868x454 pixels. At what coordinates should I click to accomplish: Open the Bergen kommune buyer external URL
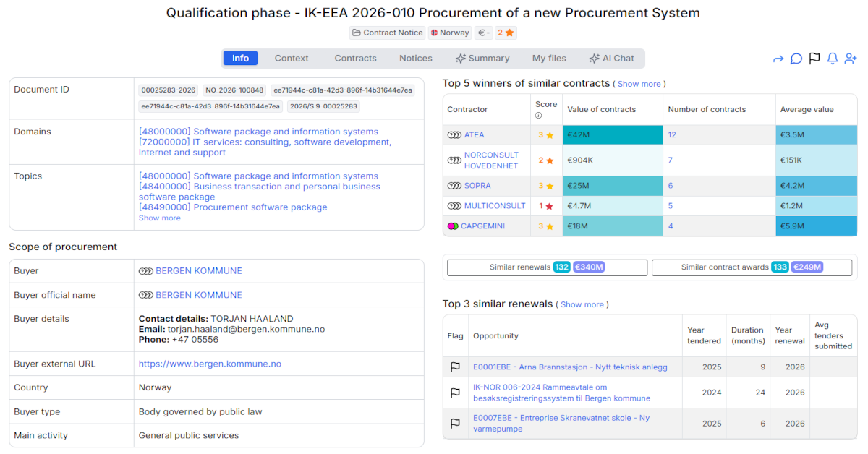click(210, 364)
